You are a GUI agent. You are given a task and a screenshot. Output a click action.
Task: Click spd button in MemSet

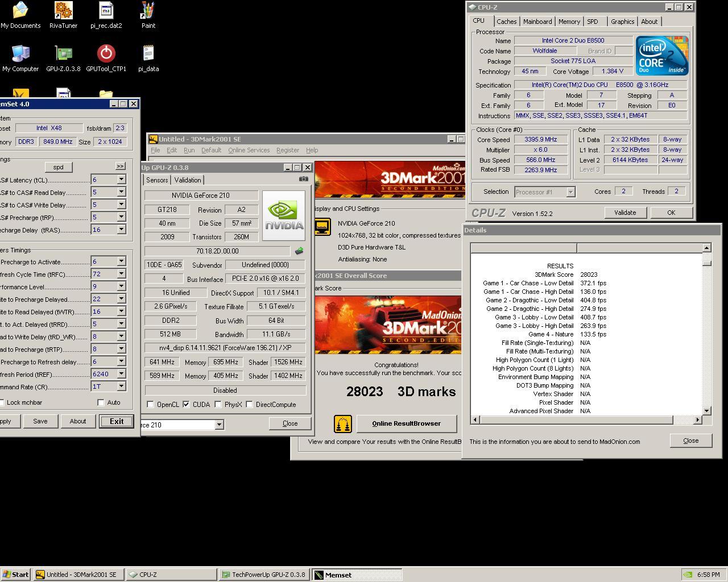58,167
